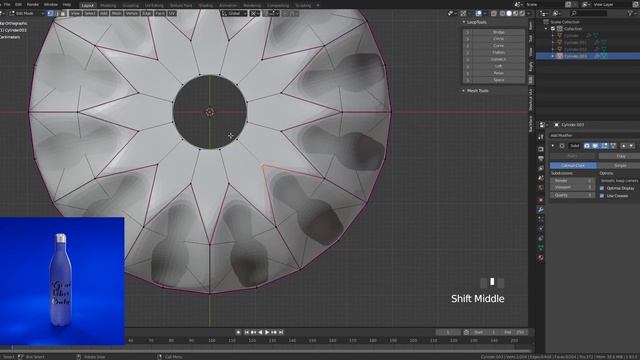The height and width of the screenshot is (360, 640).
Task: Open the Edit menu
Action: click(18, 4)
